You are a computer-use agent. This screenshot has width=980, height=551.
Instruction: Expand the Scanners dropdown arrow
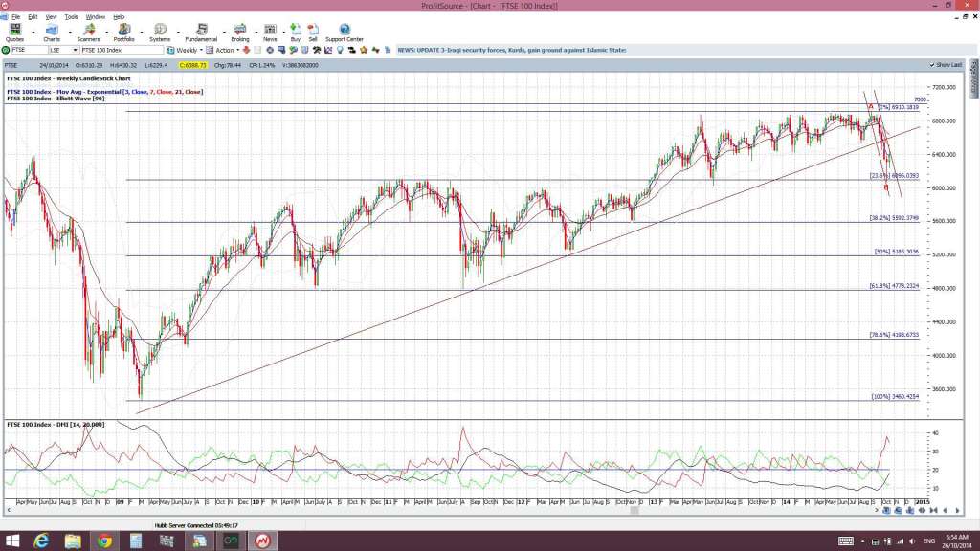(x=106, y=33)
